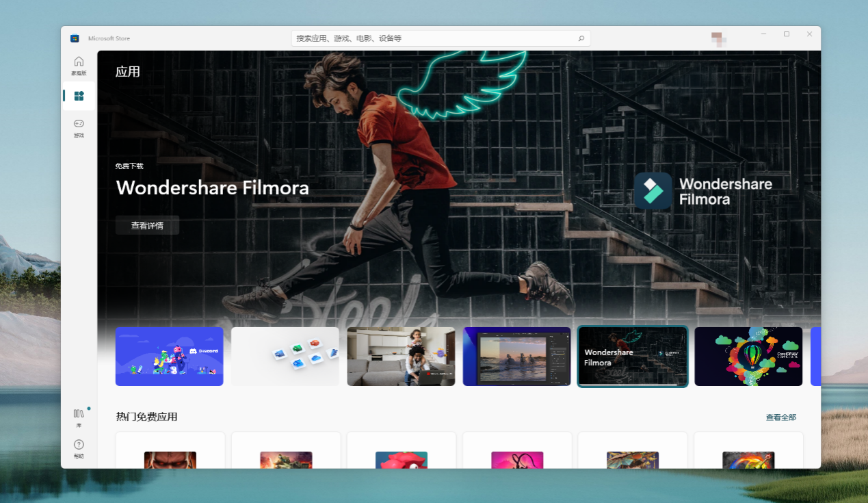868x503 pixels.
Task: Click the family photo app banner
Action: [x=401, y=357]
